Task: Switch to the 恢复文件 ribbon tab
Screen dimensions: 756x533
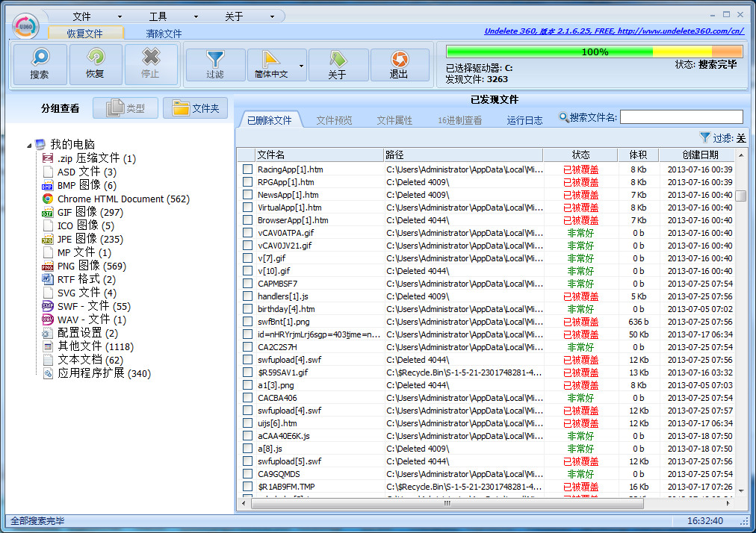Action: coord(85,34)
